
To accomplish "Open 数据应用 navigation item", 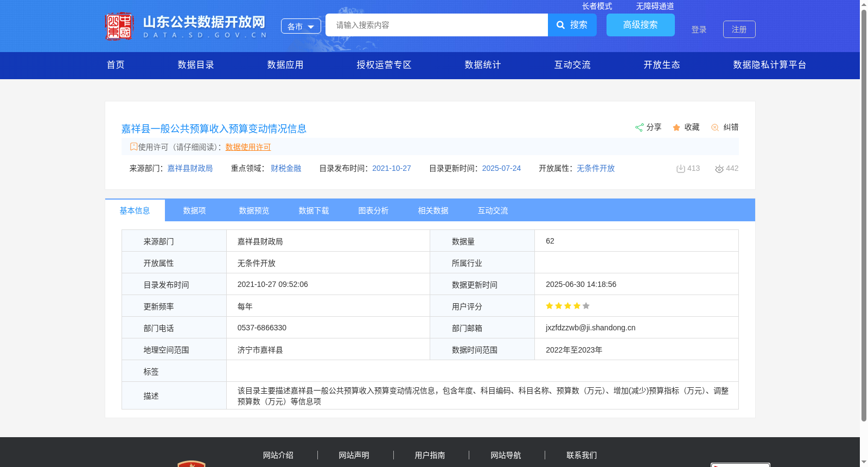I will pos(285,65).
